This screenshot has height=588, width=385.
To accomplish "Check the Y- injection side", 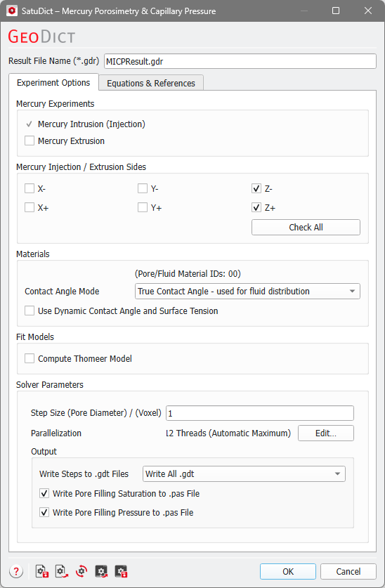I will (143, 188).
